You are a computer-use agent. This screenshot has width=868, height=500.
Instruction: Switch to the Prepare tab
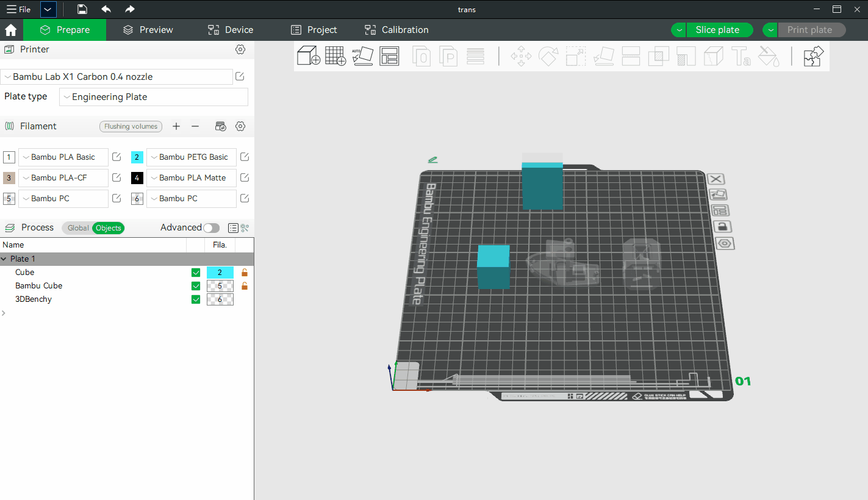pyautogui.click(x=65, y=30)
